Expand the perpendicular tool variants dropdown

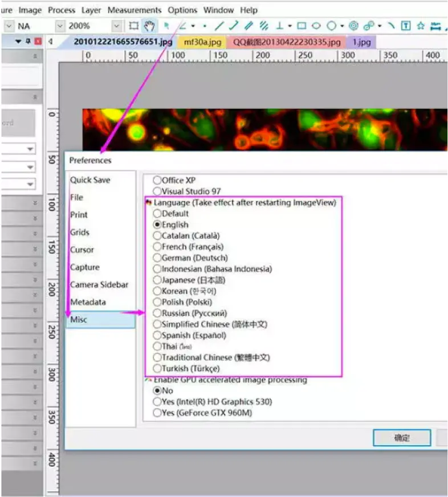pyautogui.click(x=290, y=26)
